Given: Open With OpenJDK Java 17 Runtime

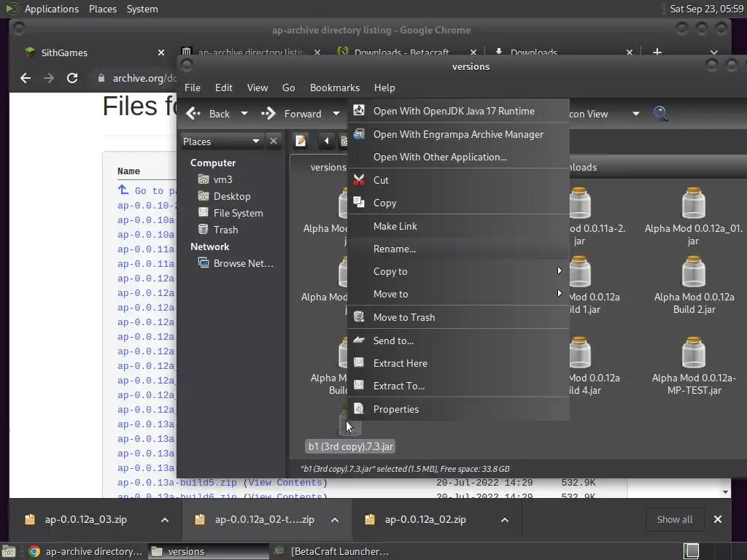Looking at the screenshot, I should coord(458,111).
